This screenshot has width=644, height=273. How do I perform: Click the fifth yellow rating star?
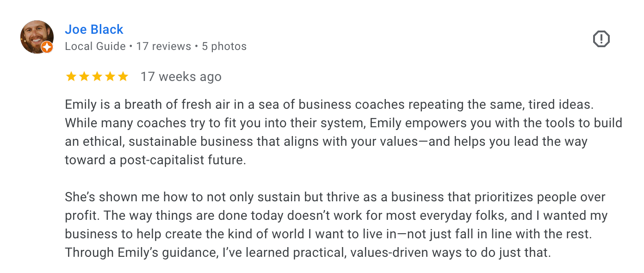click(123, 76)
